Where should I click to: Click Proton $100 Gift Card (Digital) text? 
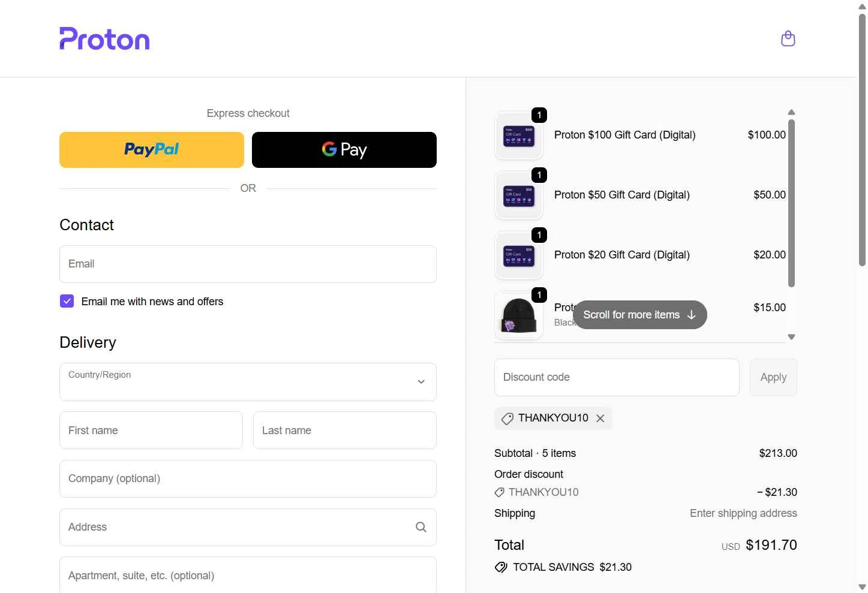coord(624,135)
